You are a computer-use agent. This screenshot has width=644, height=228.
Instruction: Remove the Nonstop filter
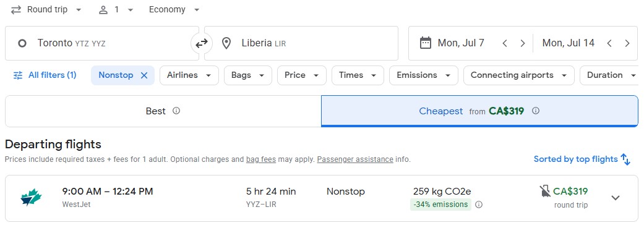point(144,75)
